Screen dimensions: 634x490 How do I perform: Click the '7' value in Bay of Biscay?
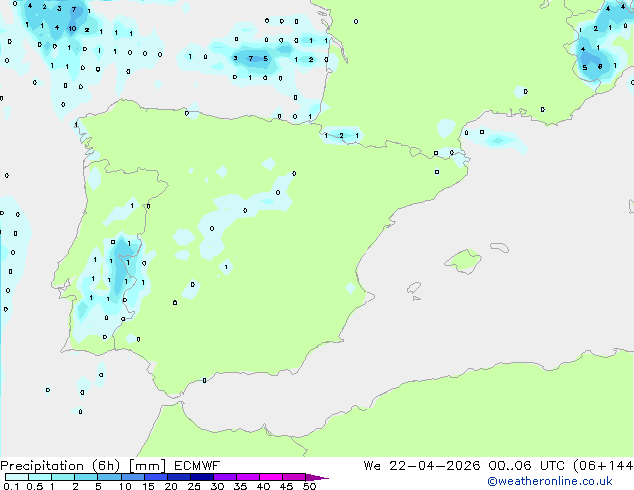click(x=251, y=59)
